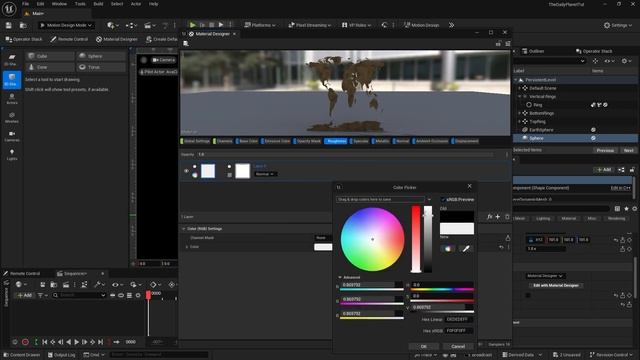Select the Lights category in the left sidebar

point(12,154)
